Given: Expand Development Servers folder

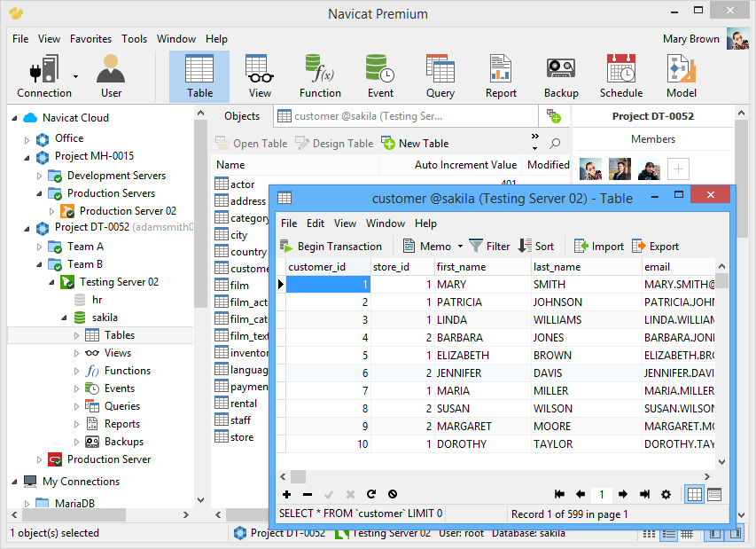Looking at the screenshot, I should (40, 176).
